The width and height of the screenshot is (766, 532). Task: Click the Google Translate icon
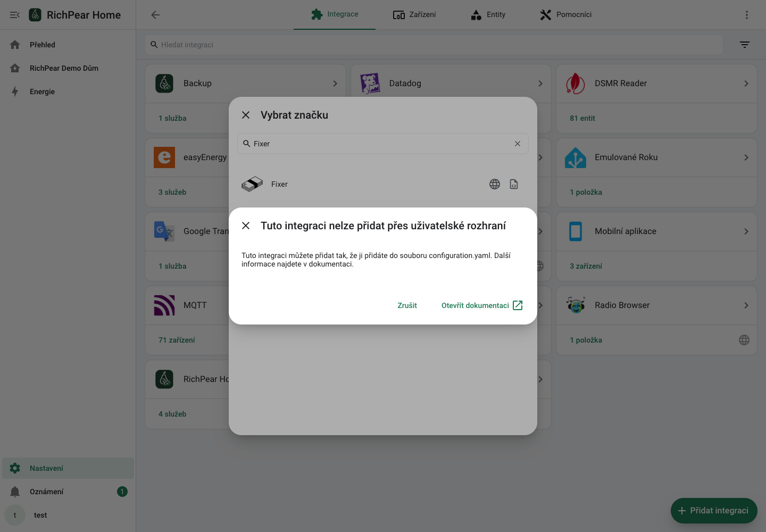(x=164, y=231)
